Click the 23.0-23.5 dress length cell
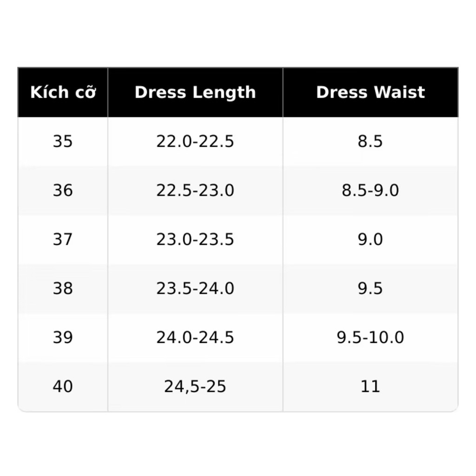This screenshot has height=476, width=476. 195,239
